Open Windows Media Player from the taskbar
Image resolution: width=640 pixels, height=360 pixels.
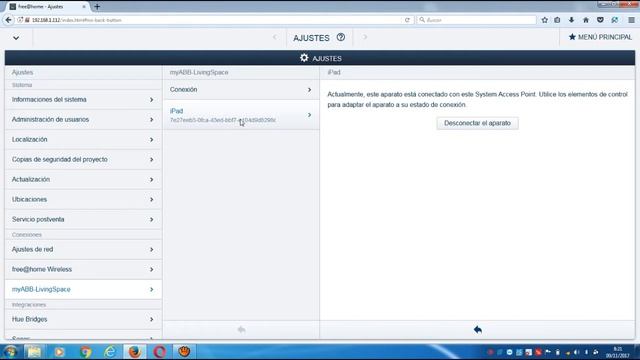tap(60, 352)
